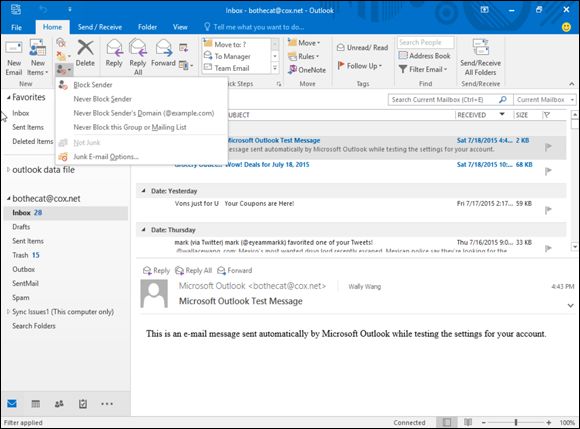The image size is (580, 429).
Task: Click Forward in the reading pane
Action: click(x=235, y=270)
